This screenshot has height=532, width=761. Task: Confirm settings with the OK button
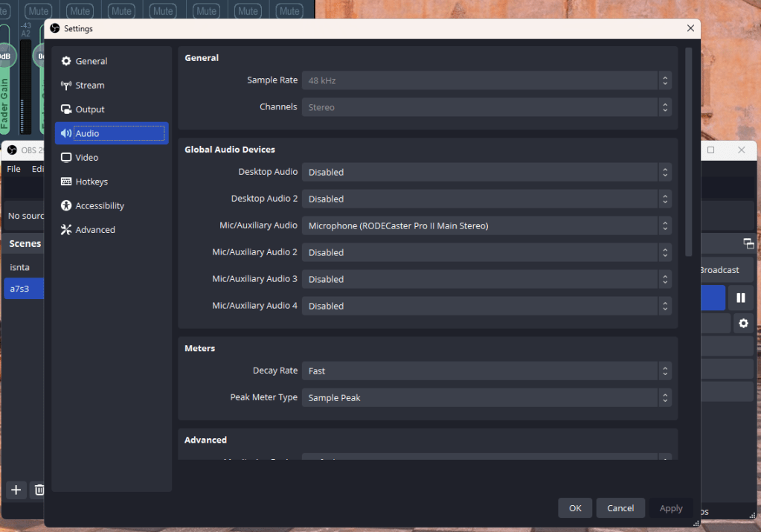(575, 507)
